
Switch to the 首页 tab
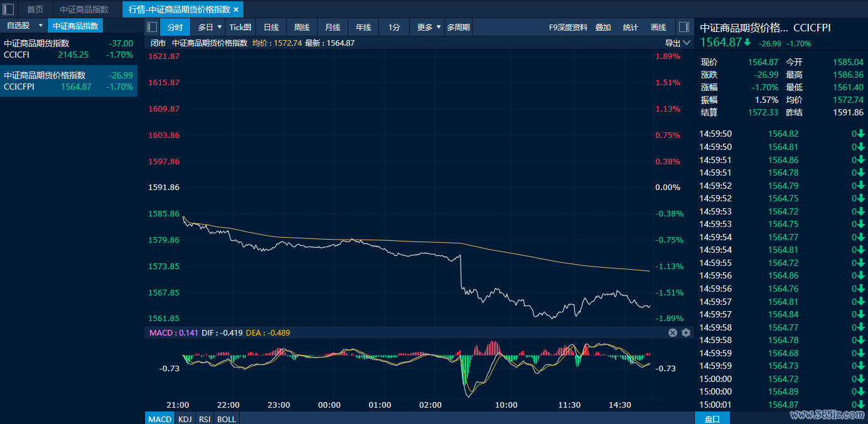[x=35, y=9]
